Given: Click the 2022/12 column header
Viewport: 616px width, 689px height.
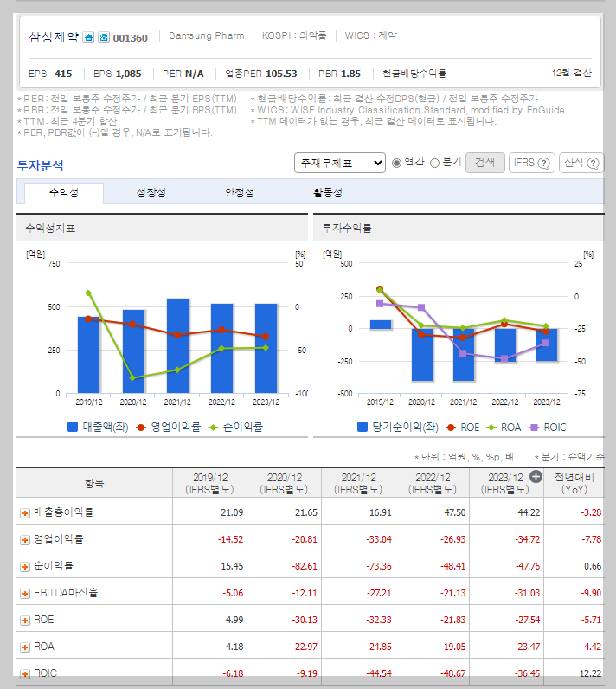Looking at the screenshot, I should [x=433, y=483].
